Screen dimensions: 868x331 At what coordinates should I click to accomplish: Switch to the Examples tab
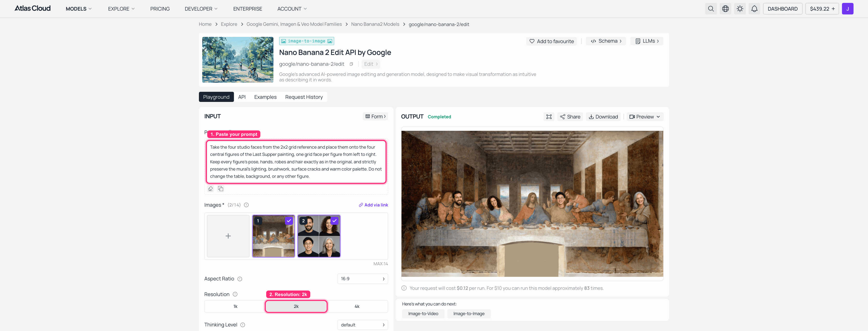tap(265, 97)
